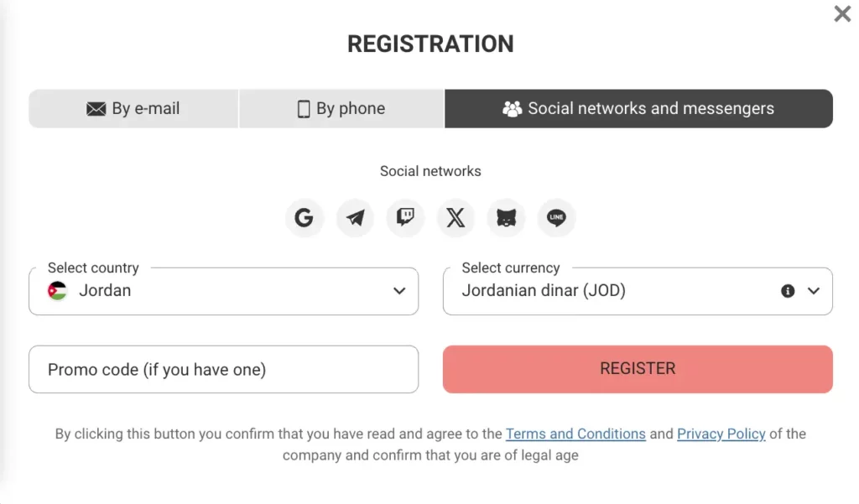This screenshot has height=504, width=859.
Task: Register using the Google account icon
Action: tap(305, 217)
